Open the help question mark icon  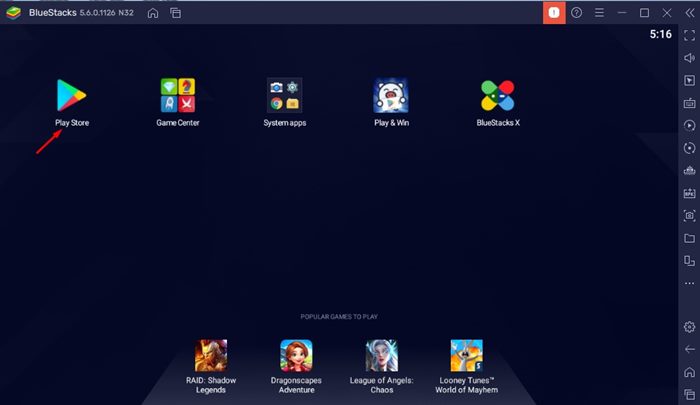point(576,13)
